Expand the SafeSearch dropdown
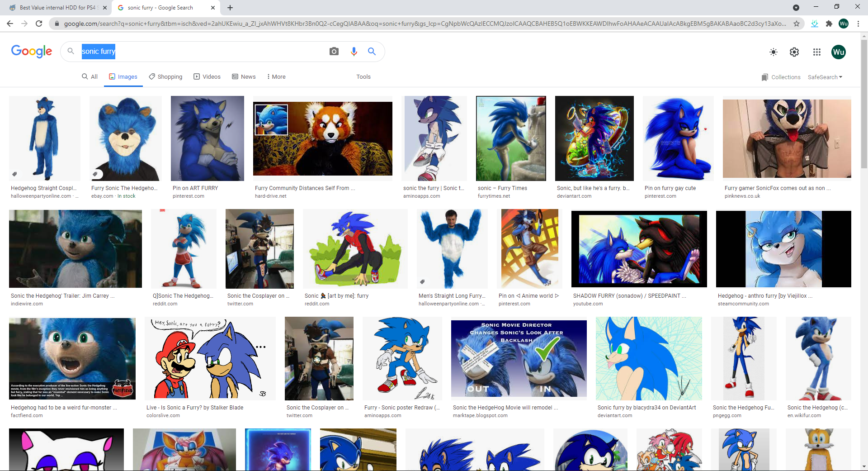 tap(825, 77)
